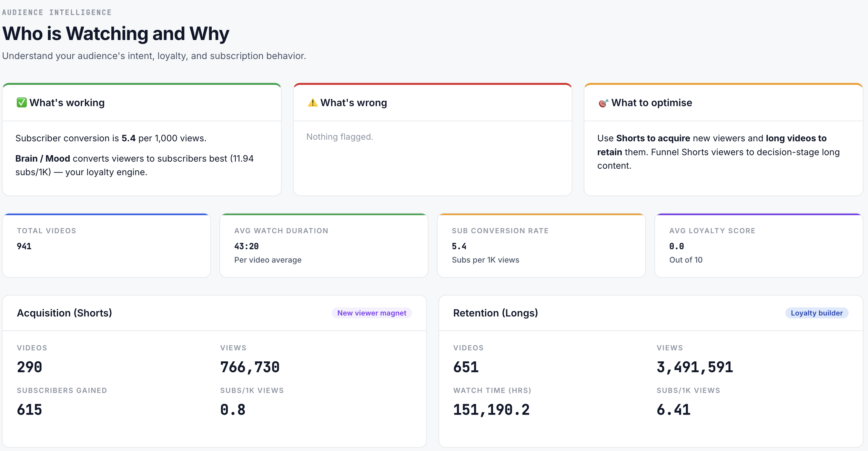Click the AVG WATCH DURATION label

281,231
